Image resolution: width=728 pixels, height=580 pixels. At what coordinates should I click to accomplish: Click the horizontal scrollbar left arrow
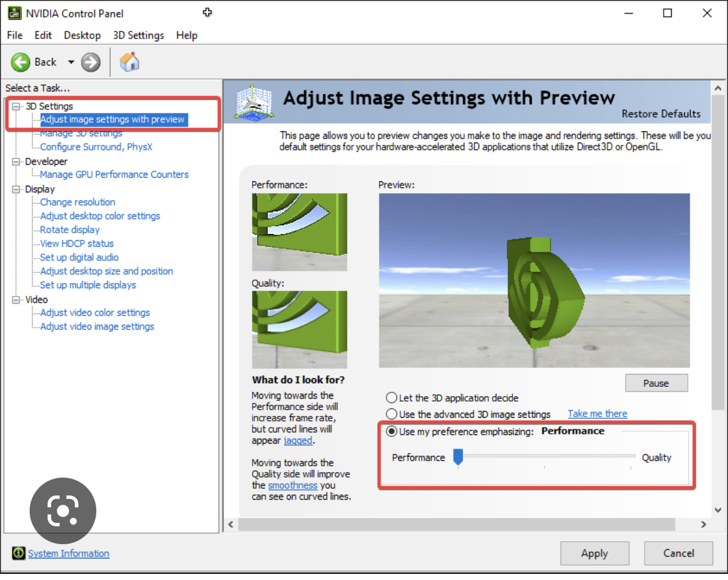pos(231,524)
